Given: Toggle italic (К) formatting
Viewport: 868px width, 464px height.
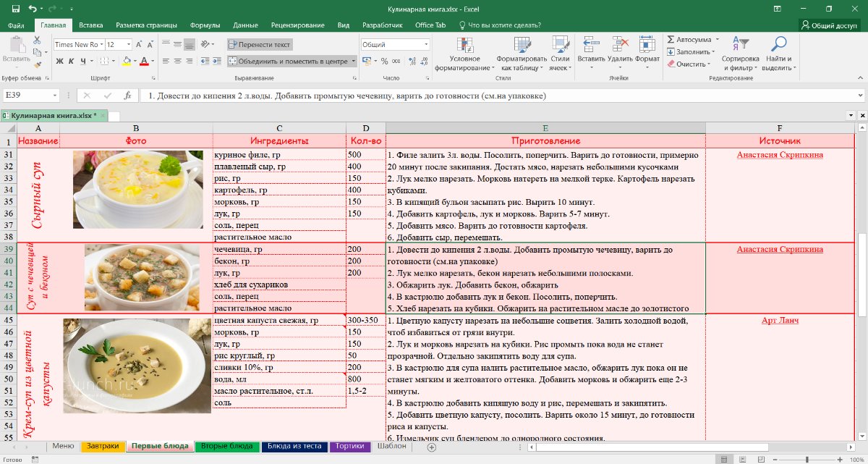Looking at the screenshot, I should [73, 62].
